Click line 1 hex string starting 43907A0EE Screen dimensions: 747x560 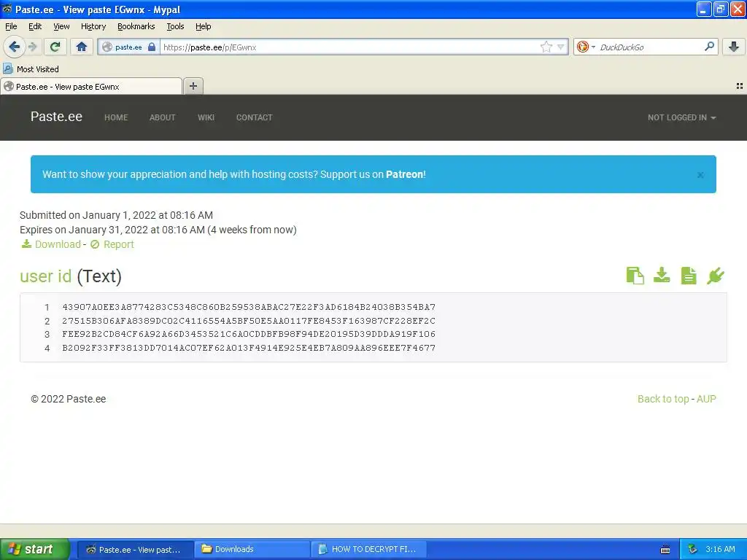click(249, 307)
